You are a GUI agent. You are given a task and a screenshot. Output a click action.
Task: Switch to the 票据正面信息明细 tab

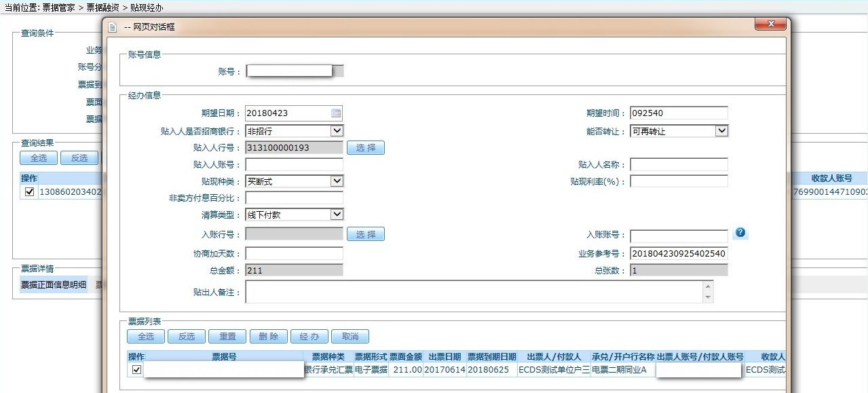pyautogui.click(x=54, y=285)
